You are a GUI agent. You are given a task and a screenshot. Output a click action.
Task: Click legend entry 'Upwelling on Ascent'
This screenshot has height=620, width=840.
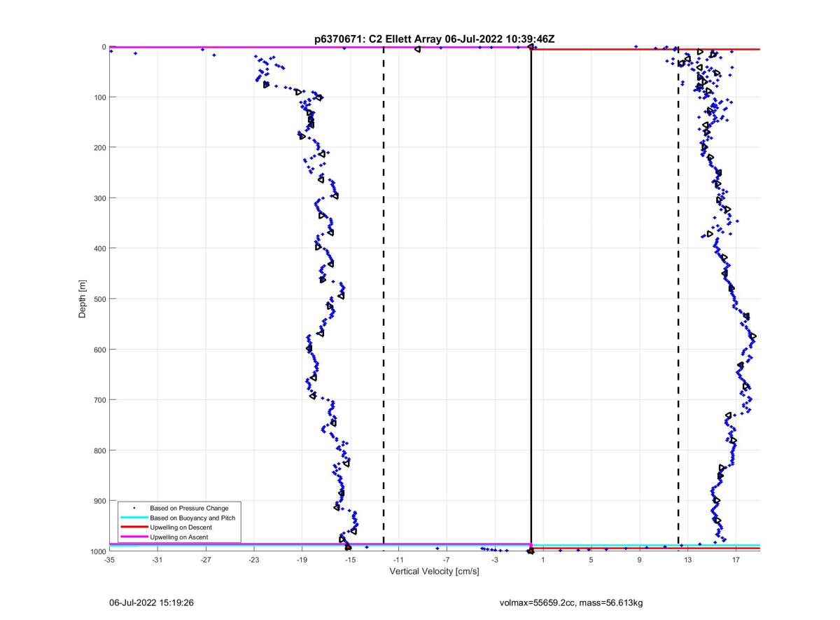(x=179, y=537)
